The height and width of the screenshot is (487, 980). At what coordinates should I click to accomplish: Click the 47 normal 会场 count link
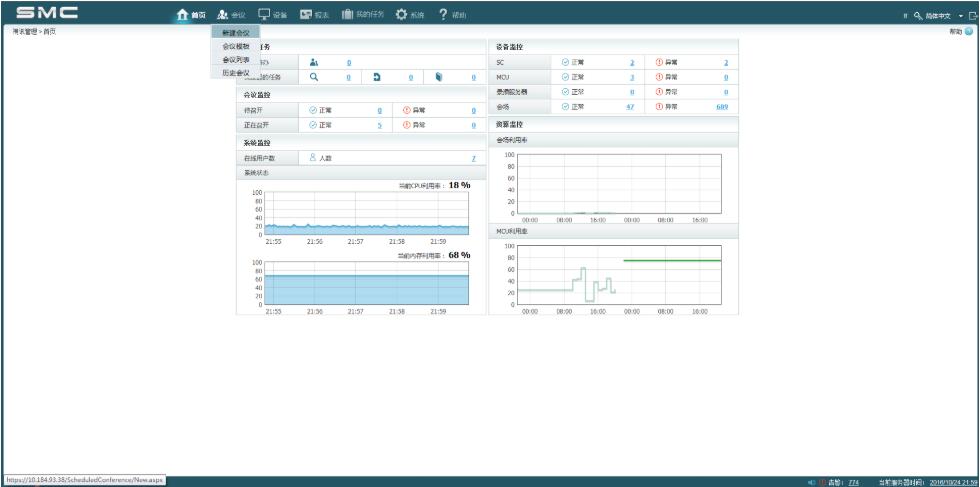(x=630, y=106)
